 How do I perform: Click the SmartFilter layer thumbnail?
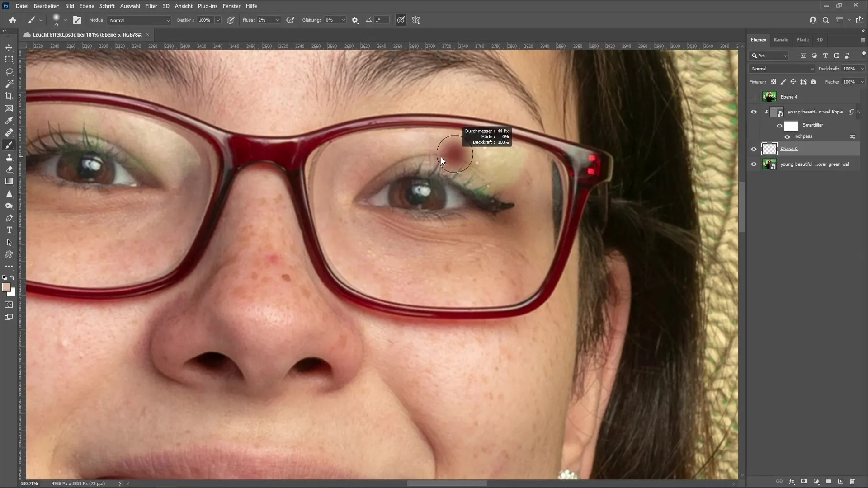[791, 125]
